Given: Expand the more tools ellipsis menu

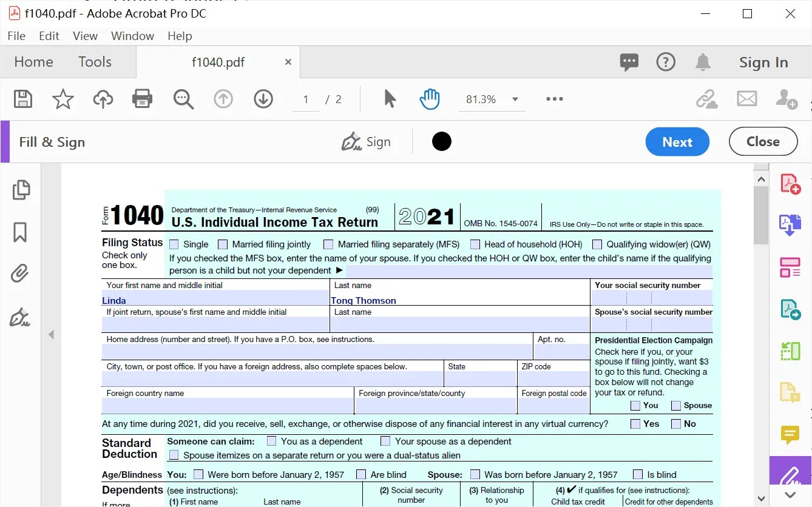Looking at the screenshot, I should [554, 99].
